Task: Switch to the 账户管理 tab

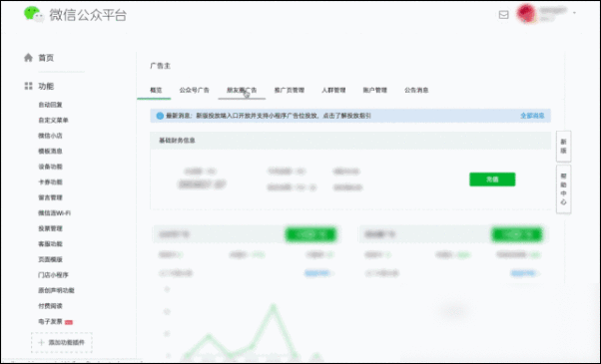Action: tap(374, 91)
